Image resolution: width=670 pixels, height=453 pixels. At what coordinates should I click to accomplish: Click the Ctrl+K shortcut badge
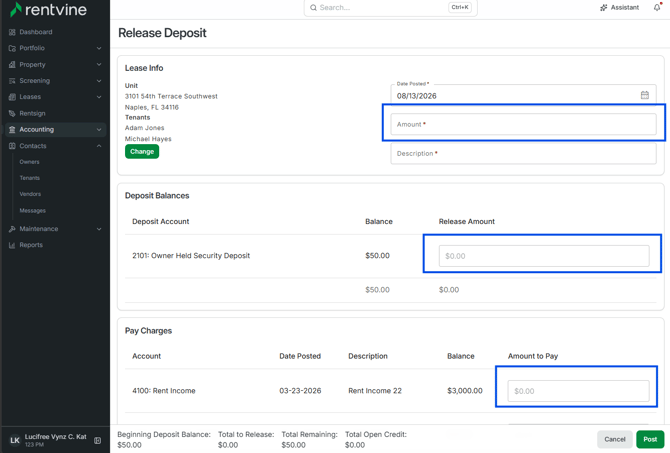click(460, 7)
